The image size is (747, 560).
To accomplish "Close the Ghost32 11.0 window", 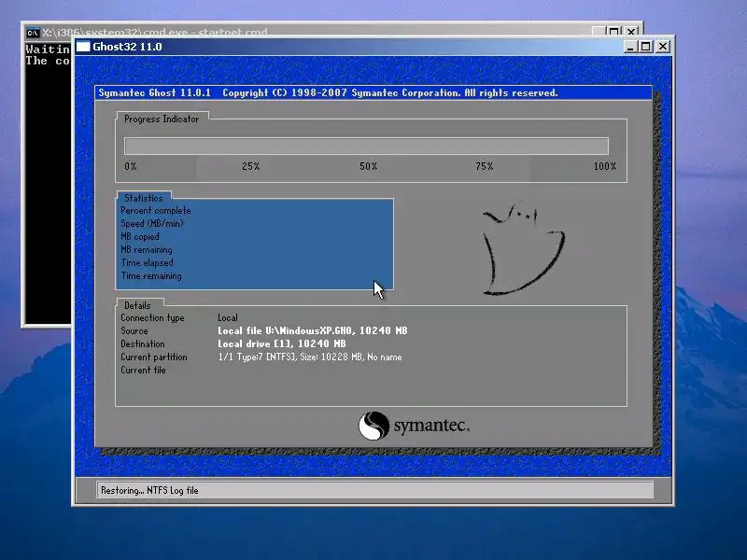I will coord(663,47).
